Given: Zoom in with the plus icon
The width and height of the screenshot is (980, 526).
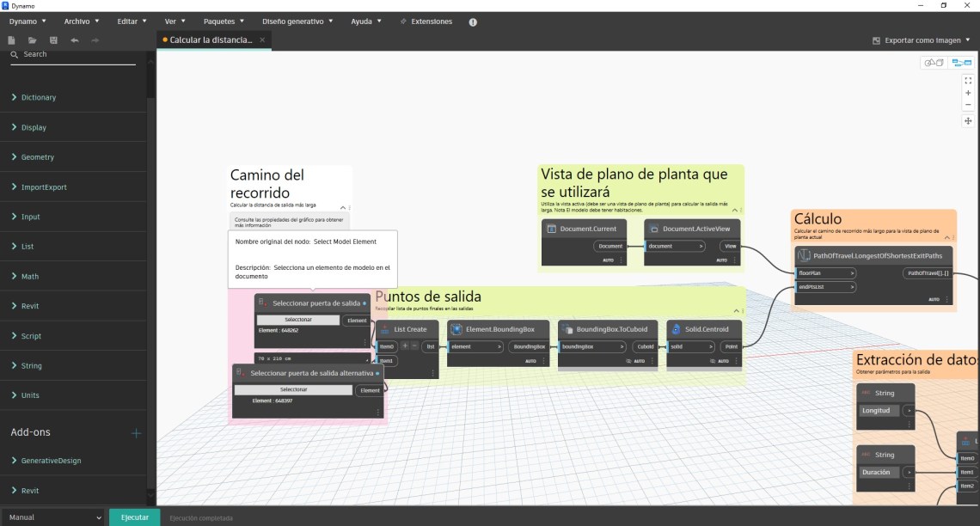Looking at the screenshot, I should [968, 93].
